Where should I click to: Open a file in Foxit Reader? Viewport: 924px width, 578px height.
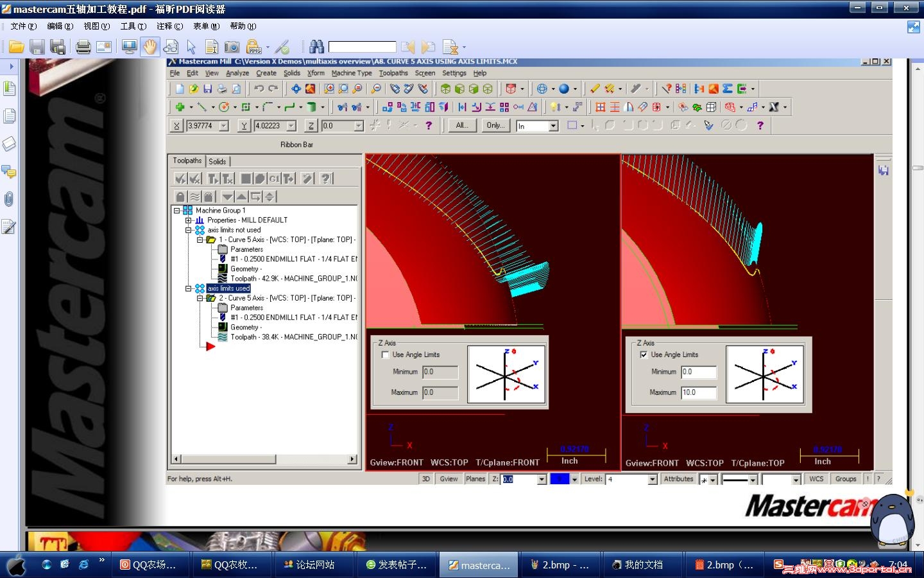coord(16,47)
